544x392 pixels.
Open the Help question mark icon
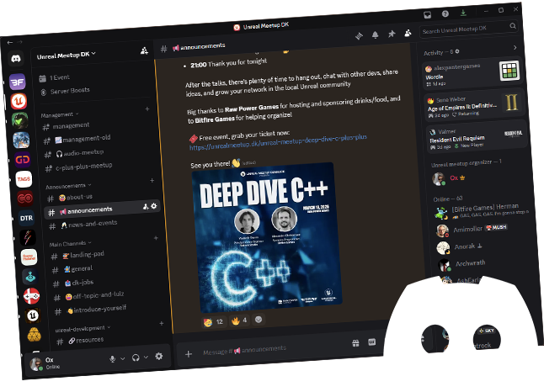pyautogui.click(x=445, y=13)
